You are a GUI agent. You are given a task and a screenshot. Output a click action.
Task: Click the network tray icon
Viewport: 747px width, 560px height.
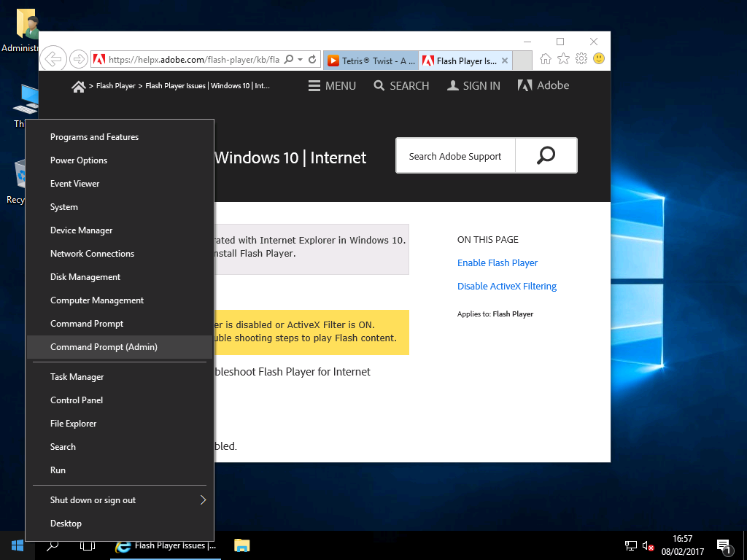pos(631,545)
